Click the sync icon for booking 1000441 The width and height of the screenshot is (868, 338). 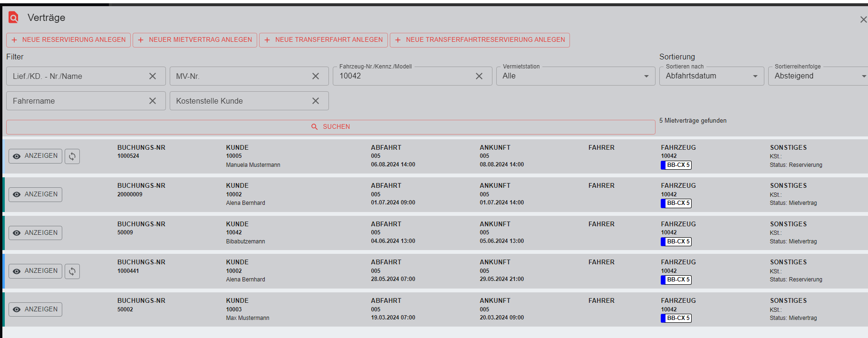pos(72,271)
